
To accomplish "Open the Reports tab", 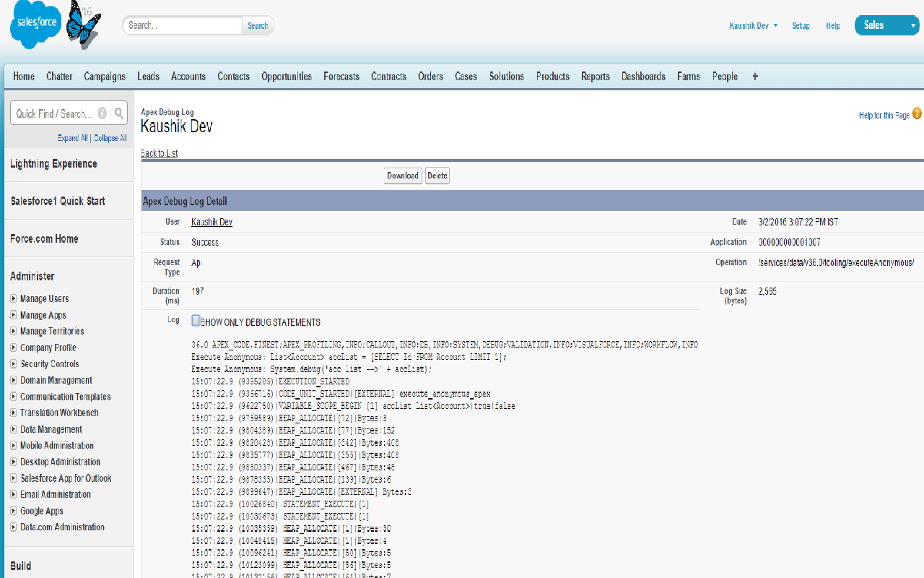I will tap(596, 76).
